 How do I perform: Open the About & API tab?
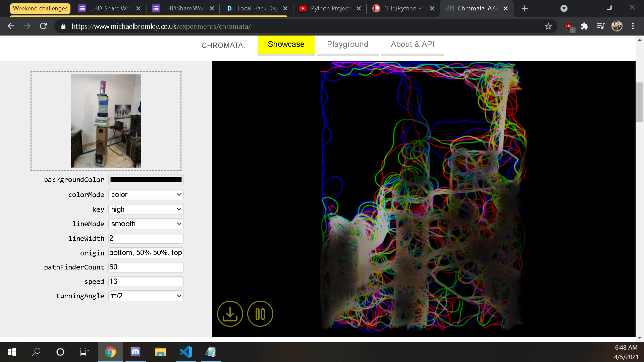pyautogui.click(x=412, y=45)
